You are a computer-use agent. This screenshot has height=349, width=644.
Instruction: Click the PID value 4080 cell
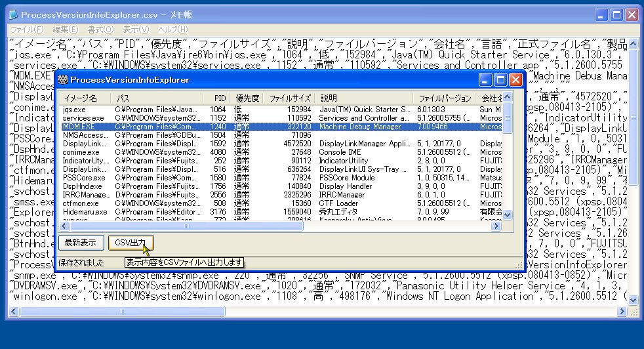(x=218, y=152)
